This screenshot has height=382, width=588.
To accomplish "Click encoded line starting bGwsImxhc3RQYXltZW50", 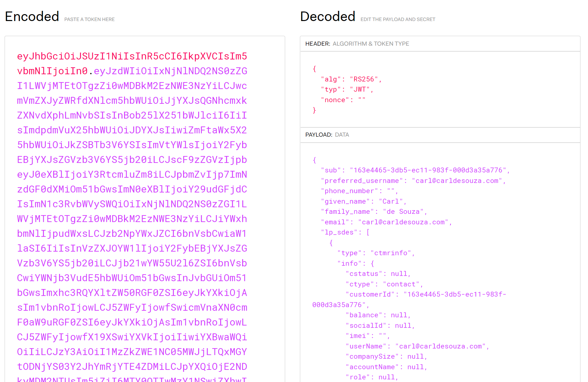I will click(x=132, y=293).
